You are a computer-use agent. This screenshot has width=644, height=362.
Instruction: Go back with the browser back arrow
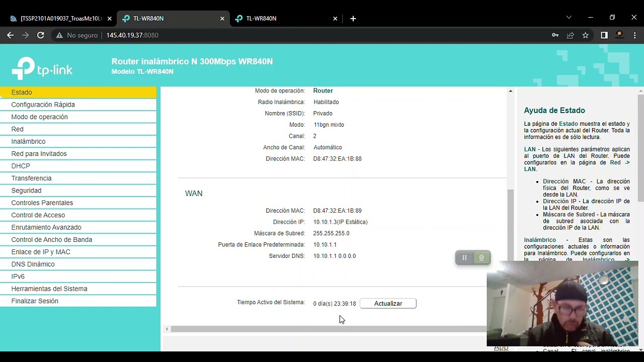pyautogui.click(x=10, y=35)
